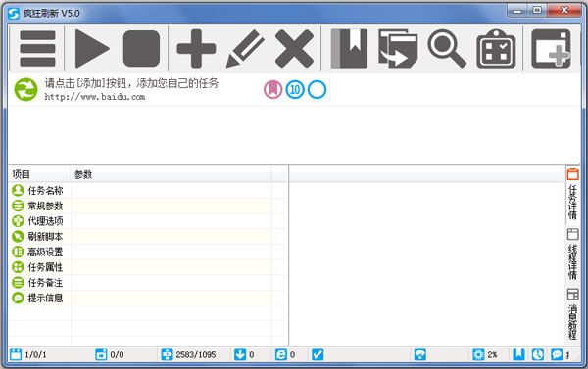Image resolution: width=588 pixels, height=369 pixels.
Task: Toggle the blue 10 circle indicator
Action: click(295, 89)
